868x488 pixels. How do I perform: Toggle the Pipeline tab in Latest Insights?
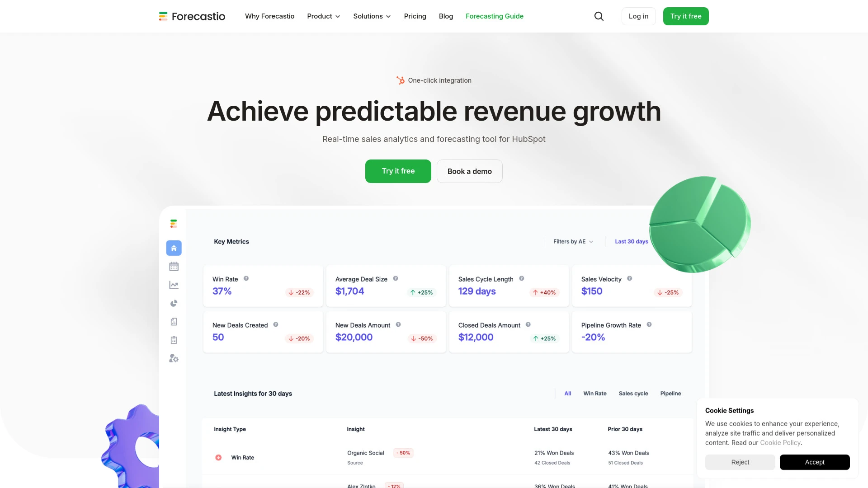(670, 393)
